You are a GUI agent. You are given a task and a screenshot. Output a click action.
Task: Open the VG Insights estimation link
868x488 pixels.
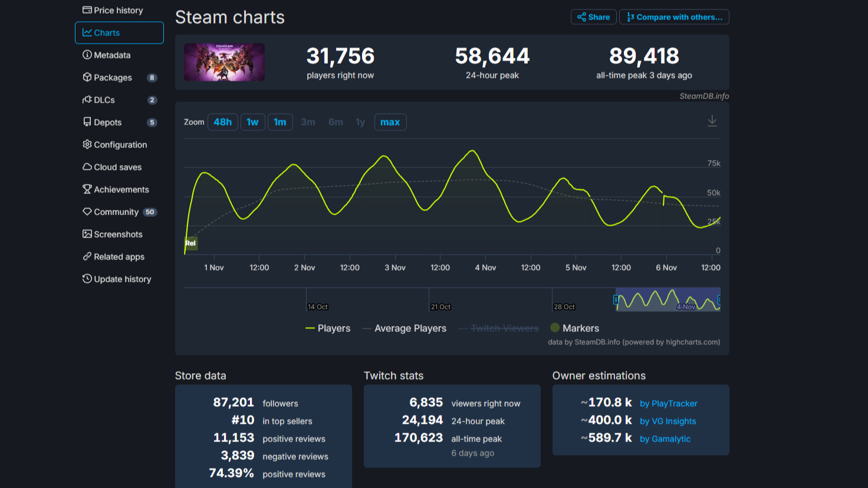pyautogui.click(x=668, y=421)
